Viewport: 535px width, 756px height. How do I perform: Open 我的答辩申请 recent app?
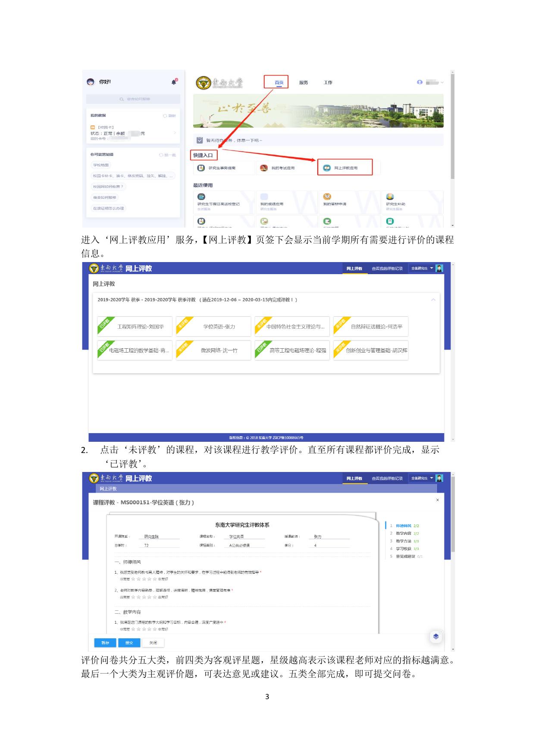coord(335,204)
